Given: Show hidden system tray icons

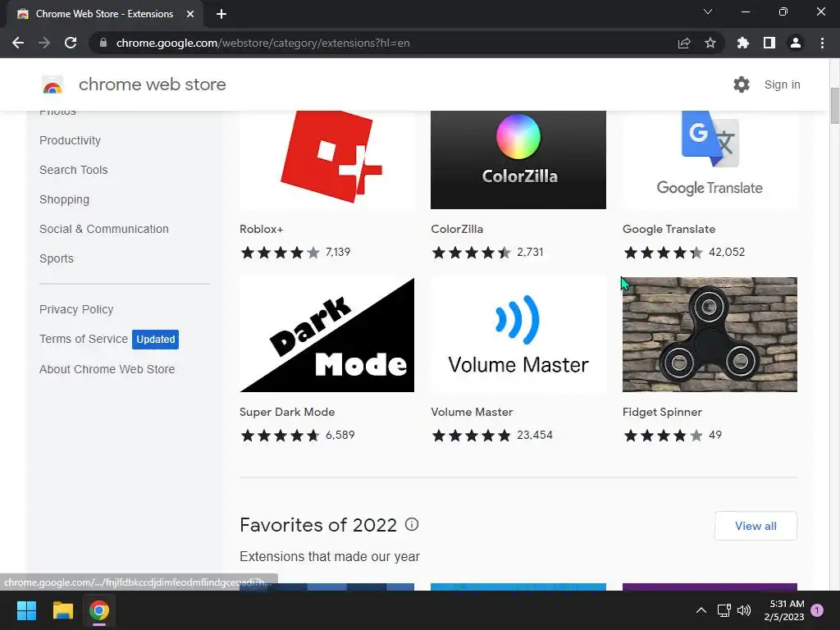Looking at the screenshot, I should pos(701,610).
